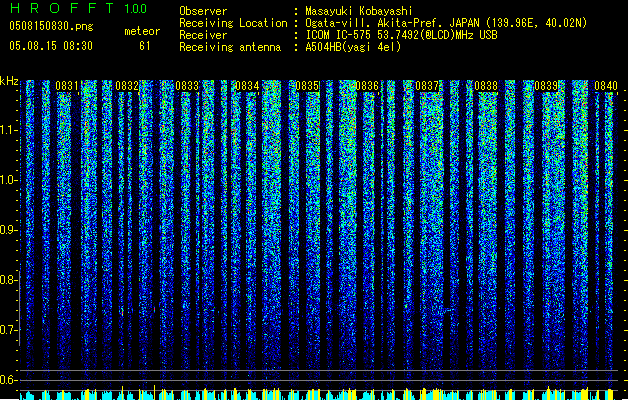The image size is (629, 400).
Task: Click the 0.8 frequency axis label
Action: pyautogui.click(x=8, y=280)
